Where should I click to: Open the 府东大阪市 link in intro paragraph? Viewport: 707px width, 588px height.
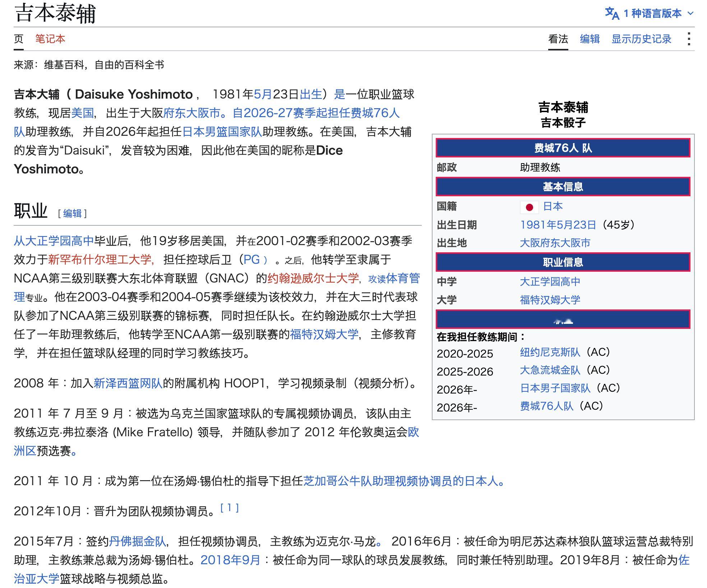click(191, 113)
